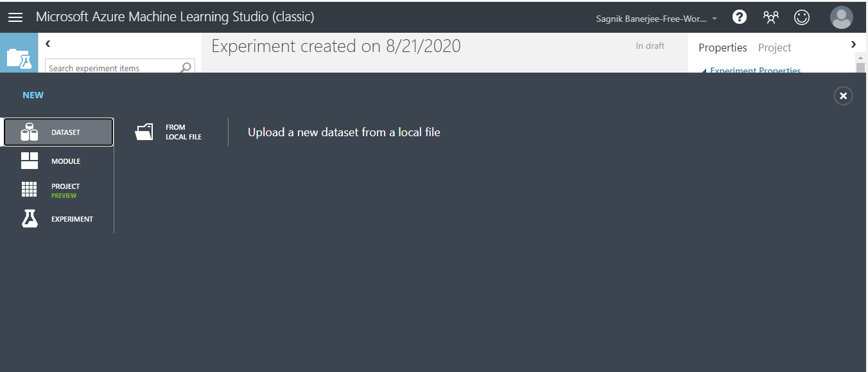Image resolution: width=868 pixels, height=372 pixels.
Task: Click the smiley feedback icon
Action: click(x=802, y=17)
